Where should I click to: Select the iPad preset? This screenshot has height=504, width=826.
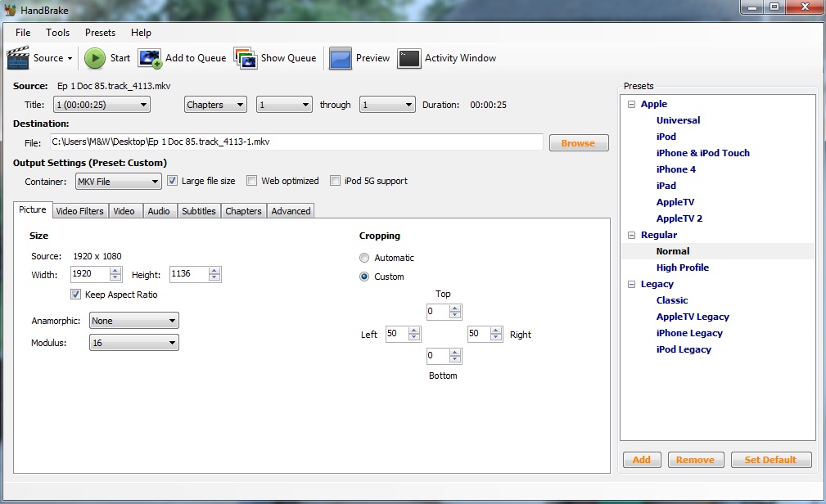(x=666, y=186)
